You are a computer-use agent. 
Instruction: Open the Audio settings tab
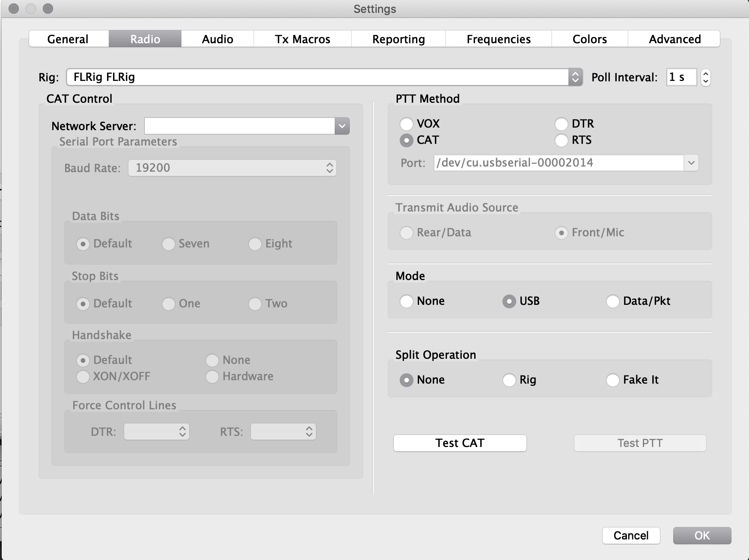[217, 39]
